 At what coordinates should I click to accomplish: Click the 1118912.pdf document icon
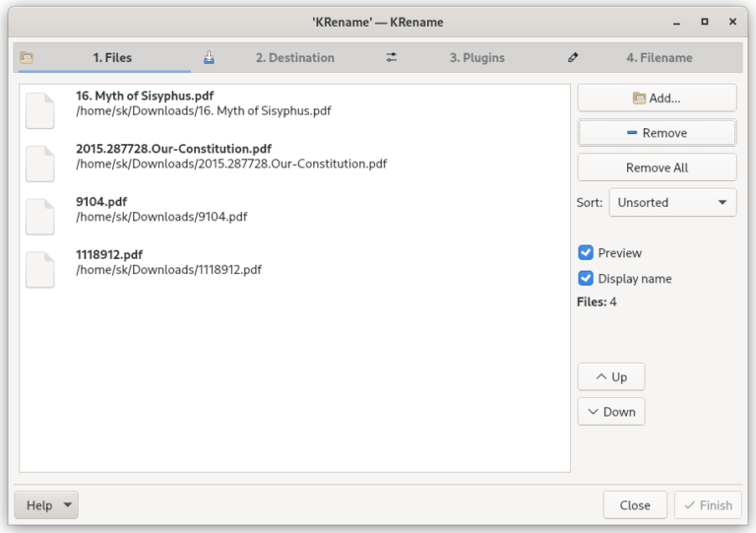point(39,270)
